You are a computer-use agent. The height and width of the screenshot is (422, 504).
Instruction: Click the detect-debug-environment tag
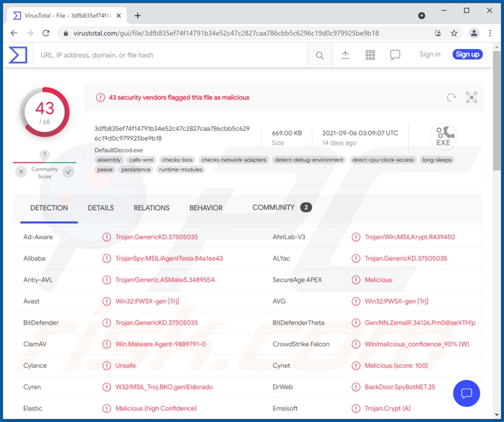[309, 160]
